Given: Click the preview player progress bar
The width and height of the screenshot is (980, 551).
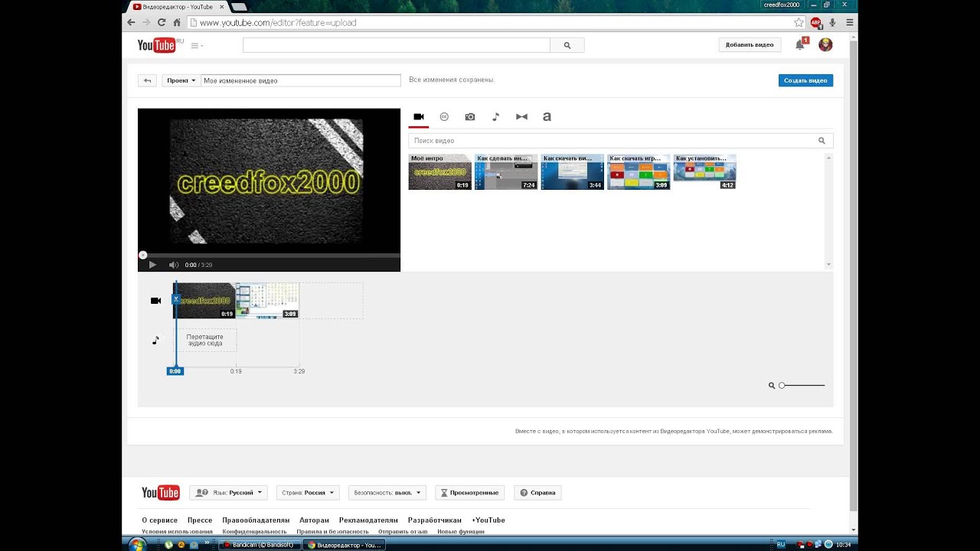Looking at the screenshot, I should coord(269,255).
